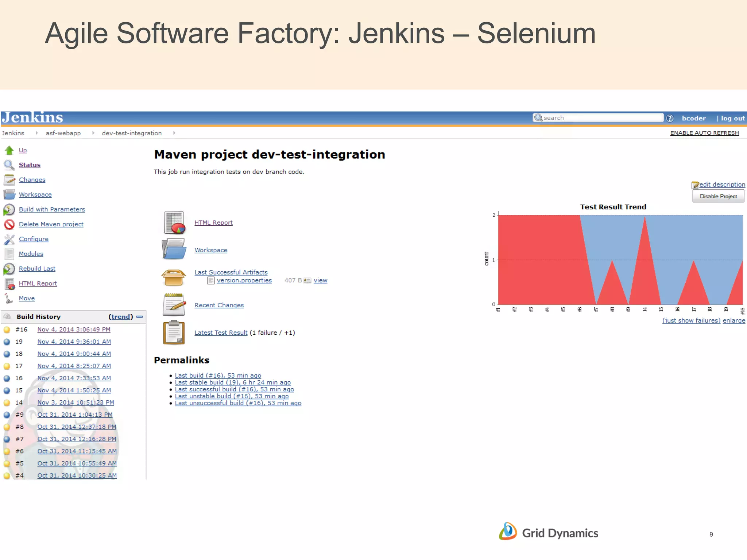Viewport: 747px width, 560px height.
Task: Click the search input field
Action: coord(598,118)
